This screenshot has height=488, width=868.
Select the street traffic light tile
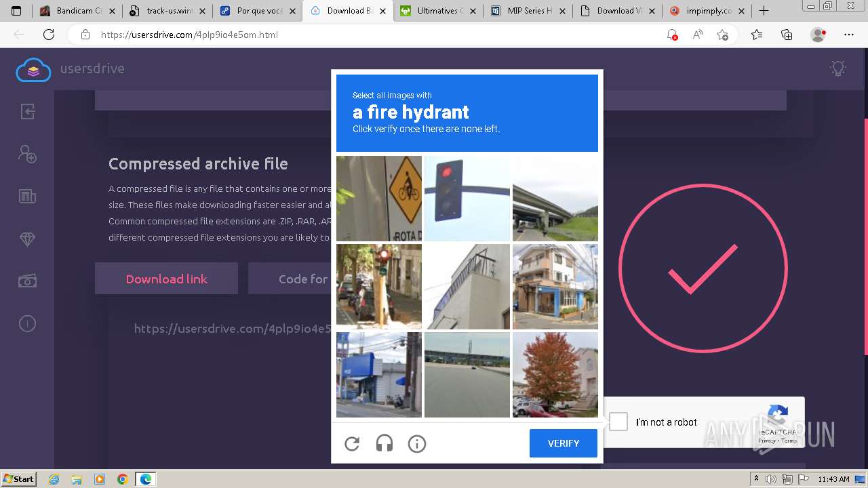pyautogui.click(x=379, y=287)
